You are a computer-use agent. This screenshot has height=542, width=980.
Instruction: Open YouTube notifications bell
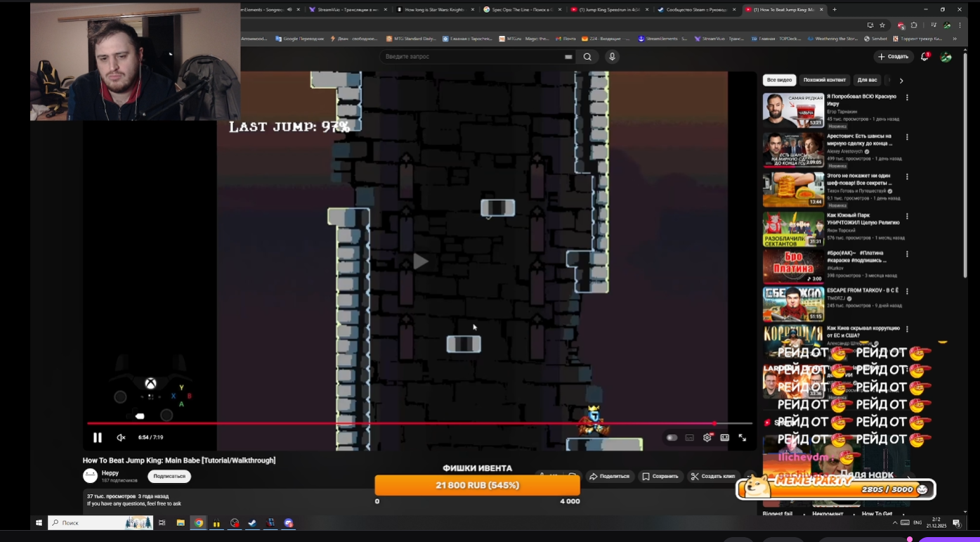[x=925, y=56]
